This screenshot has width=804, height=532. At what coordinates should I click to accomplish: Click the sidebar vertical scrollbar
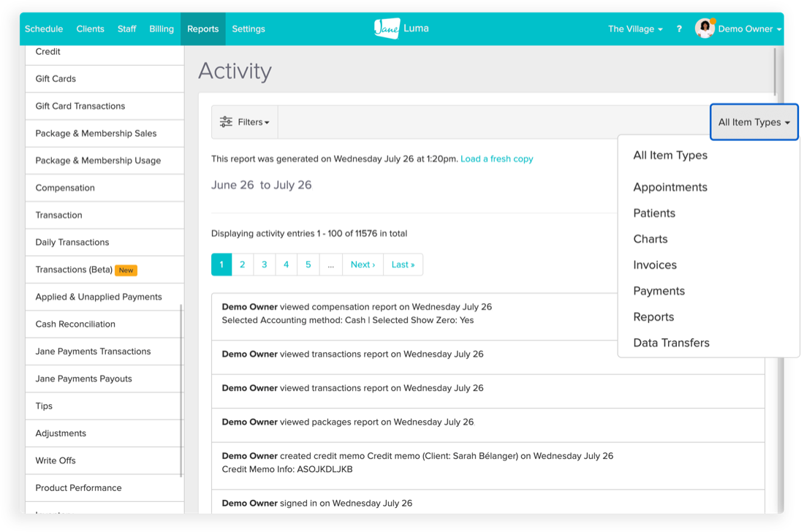pos(181,387)
